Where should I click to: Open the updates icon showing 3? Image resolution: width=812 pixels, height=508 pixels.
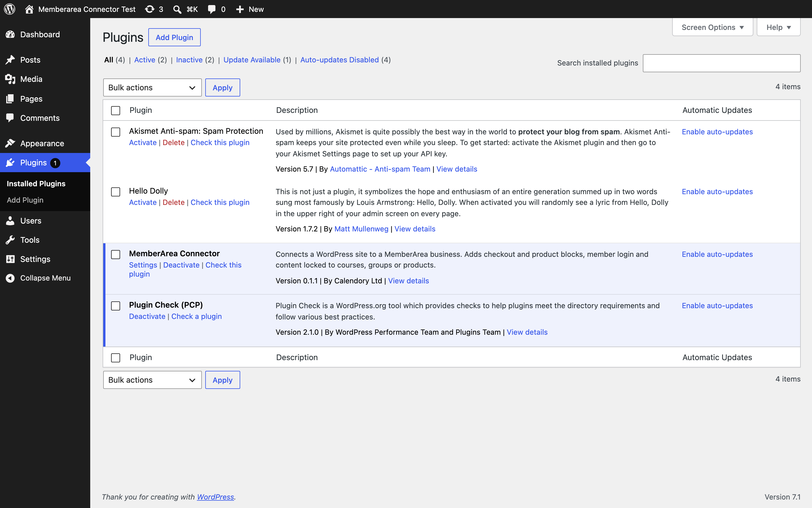150,9
